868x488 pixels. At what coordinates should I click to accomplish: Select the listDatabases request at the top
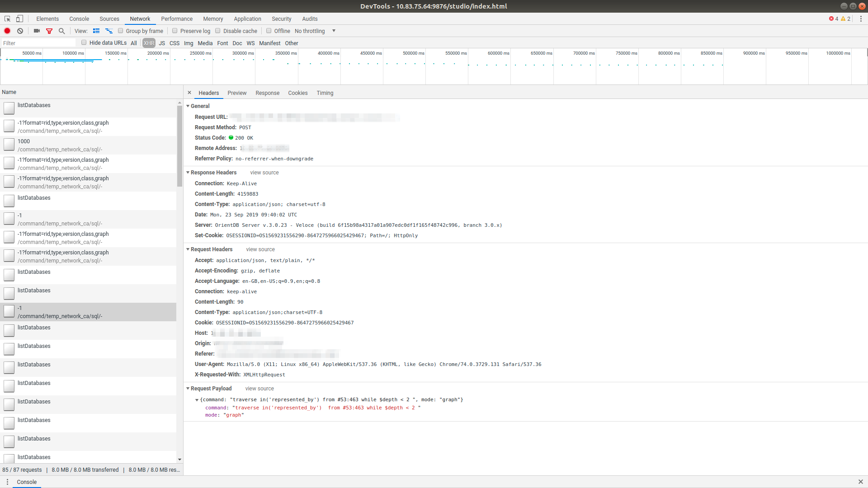pos(34,105)
